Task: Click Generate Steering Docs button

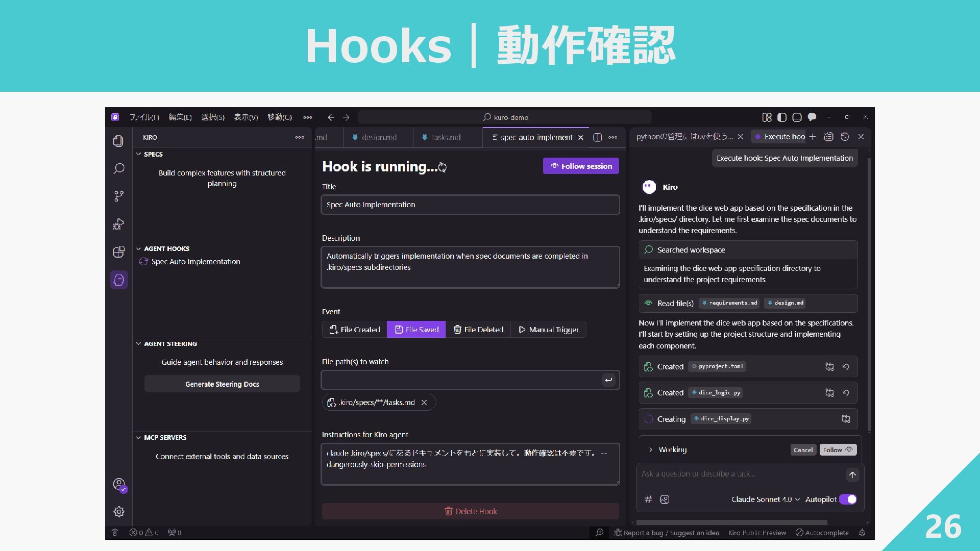Action: pyautogui.click(x=222, y=384)
